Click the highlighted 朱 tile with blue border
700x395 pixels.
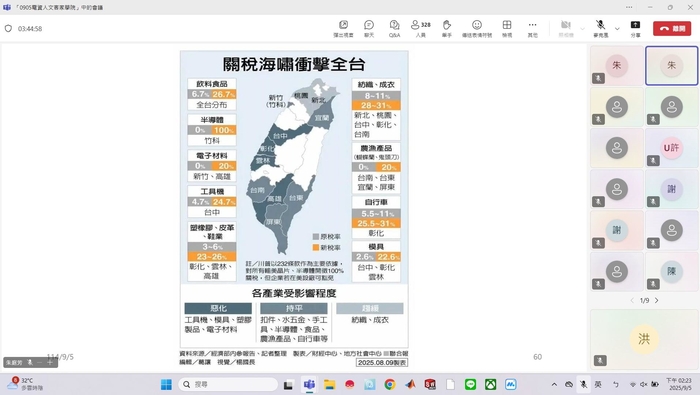pyautogui.click(x=671, y=66)
